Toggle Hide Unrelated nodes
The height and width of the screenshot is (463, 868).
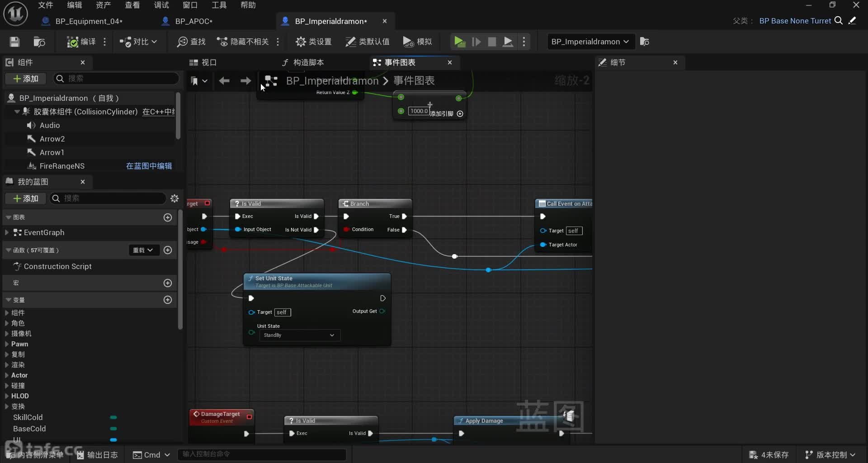pyautogui.click(x=243, y=42)
